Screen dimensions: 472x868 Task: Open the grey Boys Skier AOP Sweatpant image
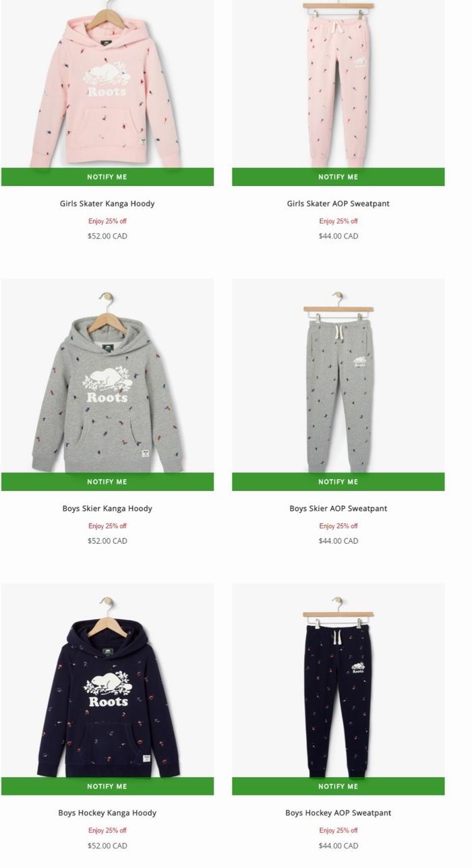pos(338,375)
